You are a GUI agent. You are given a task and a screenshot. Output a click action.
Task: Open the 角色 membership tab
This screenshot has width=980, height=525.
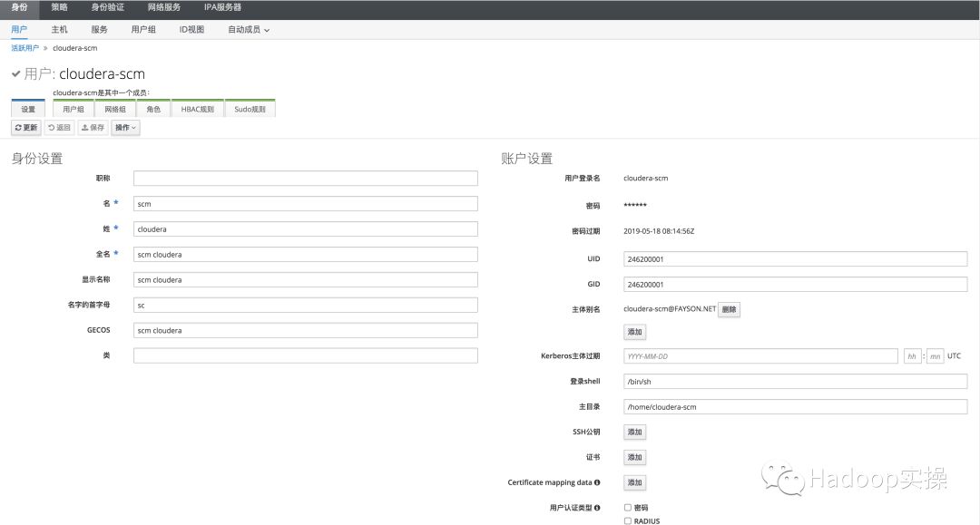click(153, 109)
